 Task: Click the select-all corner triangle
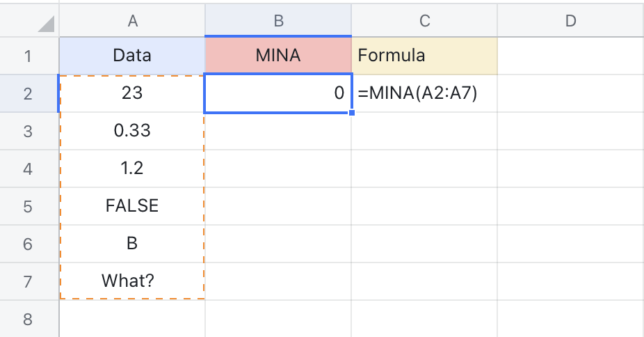[x=46, y=25]
